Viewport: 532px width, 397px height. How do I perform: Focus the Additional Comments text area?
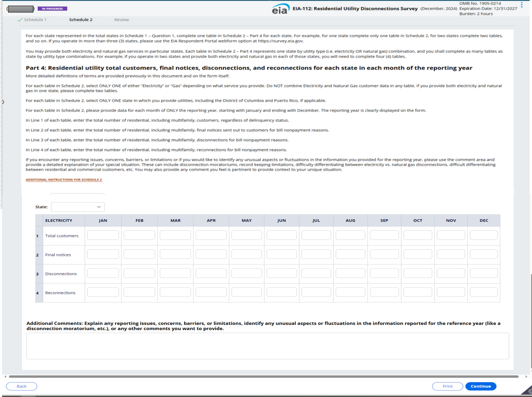pos(268,346)
